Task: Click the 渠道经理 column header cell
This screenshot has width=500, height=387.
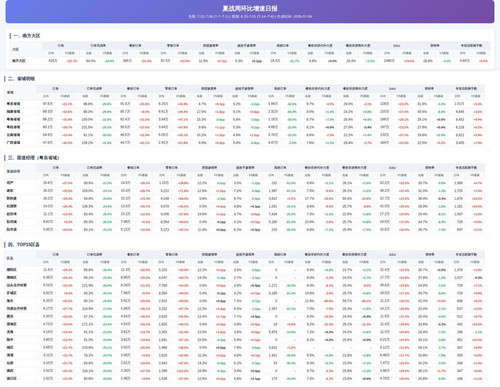Action: [x=13, y=171]
